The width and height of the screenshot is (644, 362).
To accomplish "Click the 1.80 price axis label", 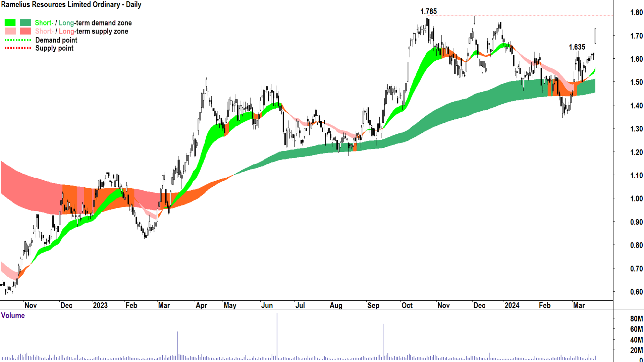I will pyautogui.click(x=636, y=13).
